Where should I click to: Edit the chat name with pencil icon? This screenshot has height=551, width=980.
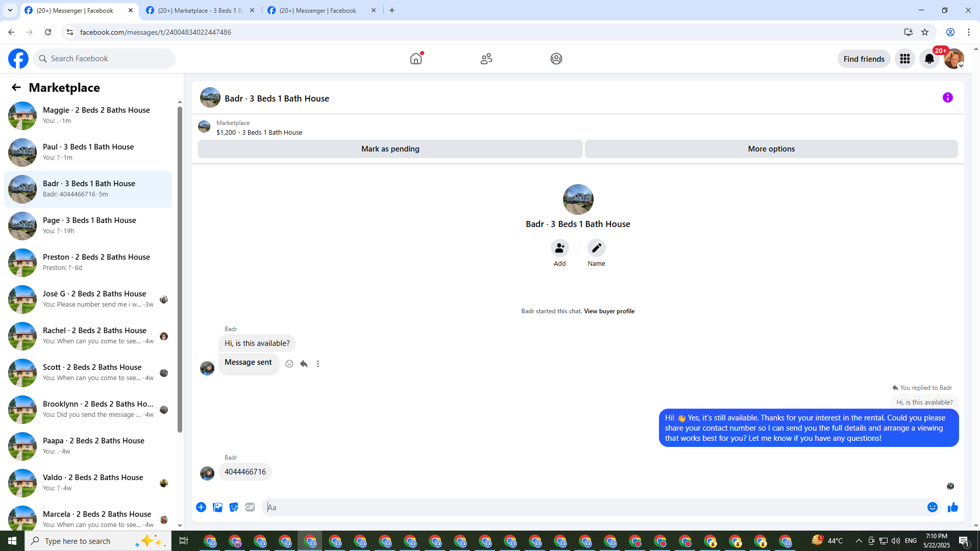(596, 248)
